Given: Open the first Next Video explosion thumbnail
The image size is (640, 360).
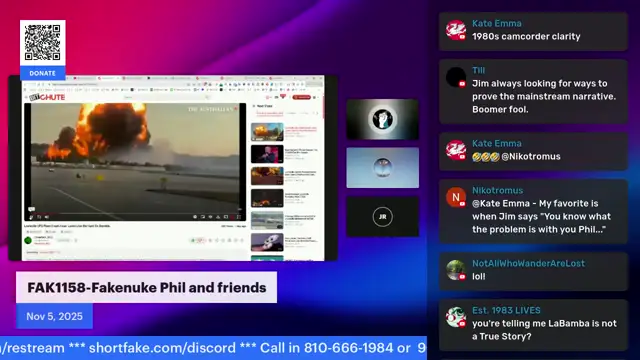Looking at the screenshot, I should pos(267,132).
